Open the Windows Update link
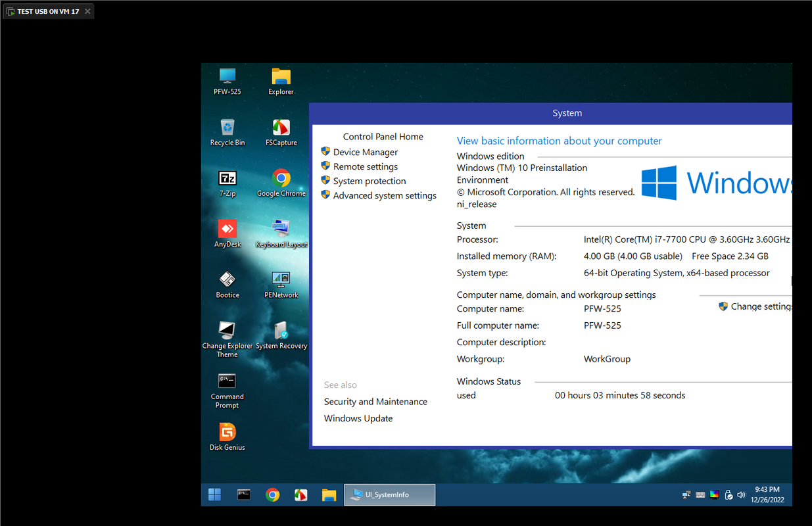This screenshot has height=526, width=812. coord(358,418)
